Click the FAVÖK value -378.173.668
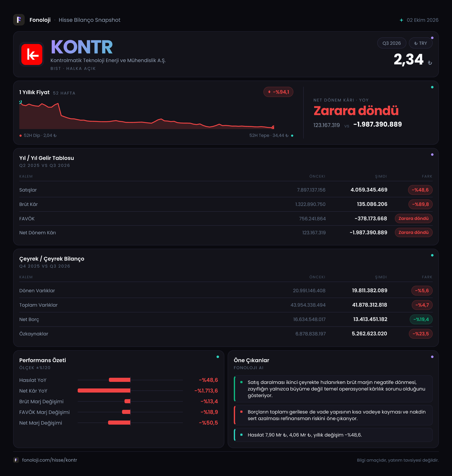The height and width of the screenshot is (476, 452). (371, 219)
